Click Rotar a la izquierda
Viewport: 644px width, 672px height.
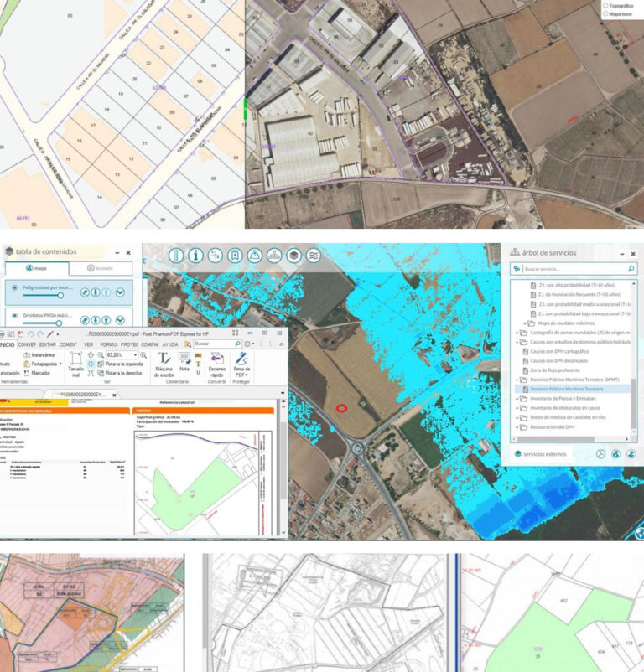pyautogui.click(x=124, y=364)
